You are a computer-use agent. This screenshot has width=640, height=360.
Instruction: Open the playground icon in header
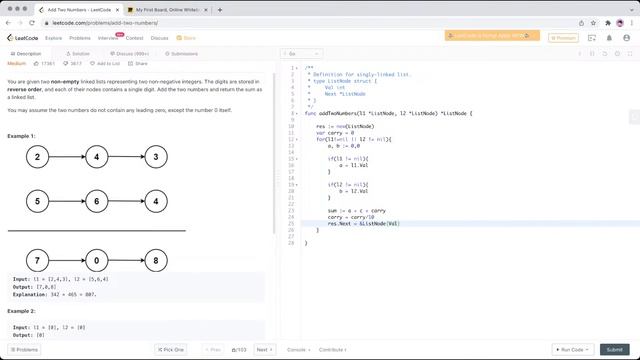(592, 38)
